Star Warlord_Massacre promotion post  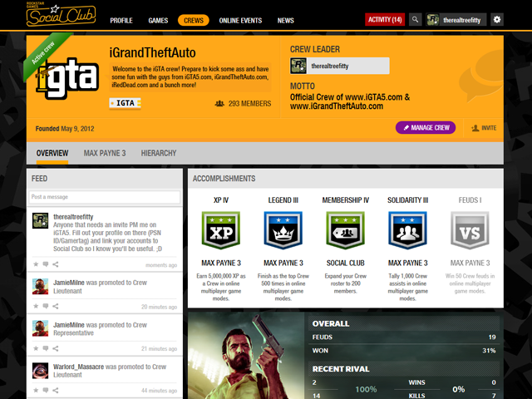(x=36, y=390)
